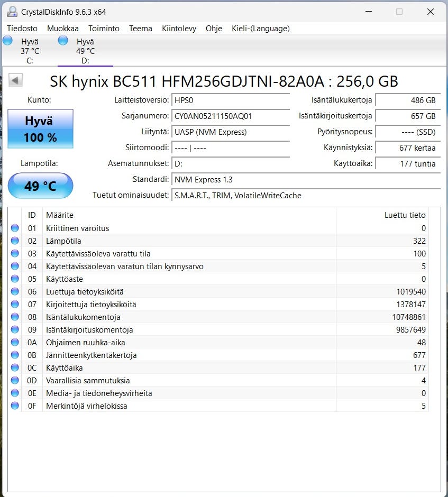448x497 pixels.
Task: Select the Kriittinen varoitus row text
Action: pyautogui.click(x=77, y=228)
